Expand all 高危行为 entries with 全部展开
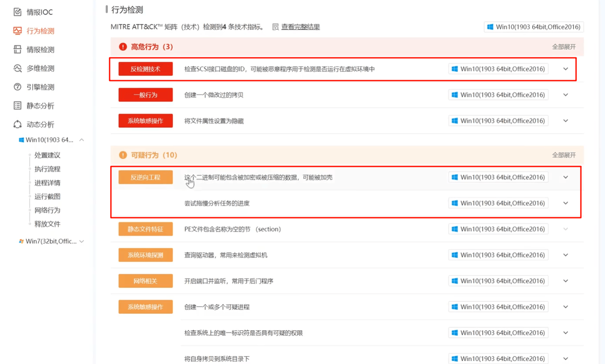This screenshot has width=605, height=364. 564,47
